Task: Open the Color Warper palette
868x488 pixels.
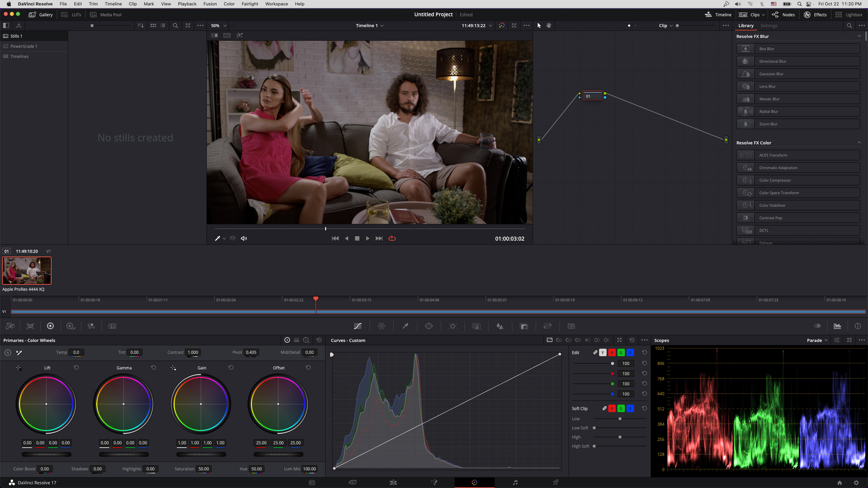Action: pos(381,326)
